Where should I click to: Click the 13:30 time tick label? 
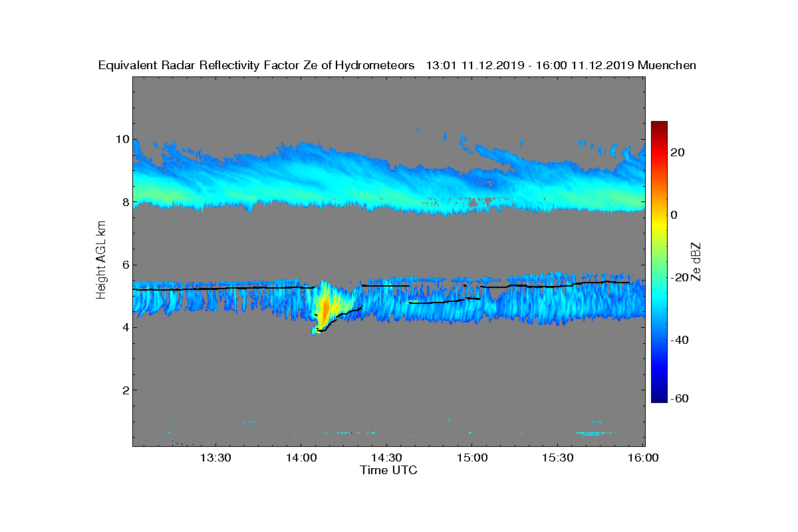tap(215, 458)
